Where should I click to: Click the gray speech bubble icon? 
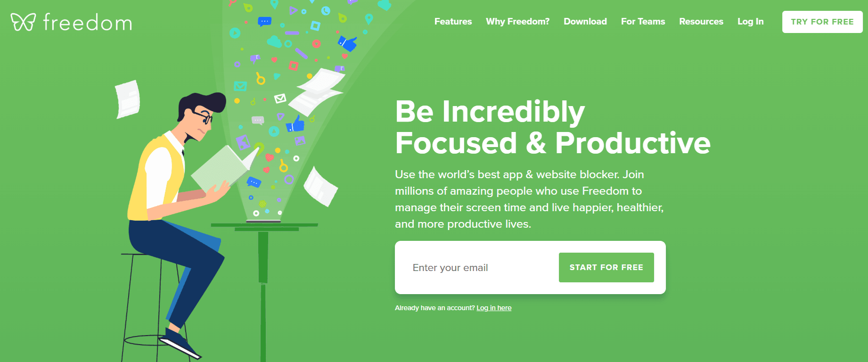258,120
